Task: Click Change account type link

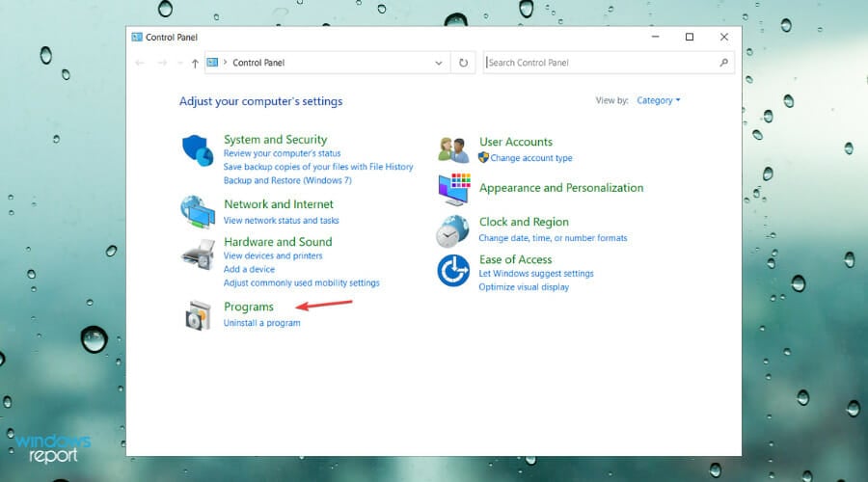Action: coord(531,158)
